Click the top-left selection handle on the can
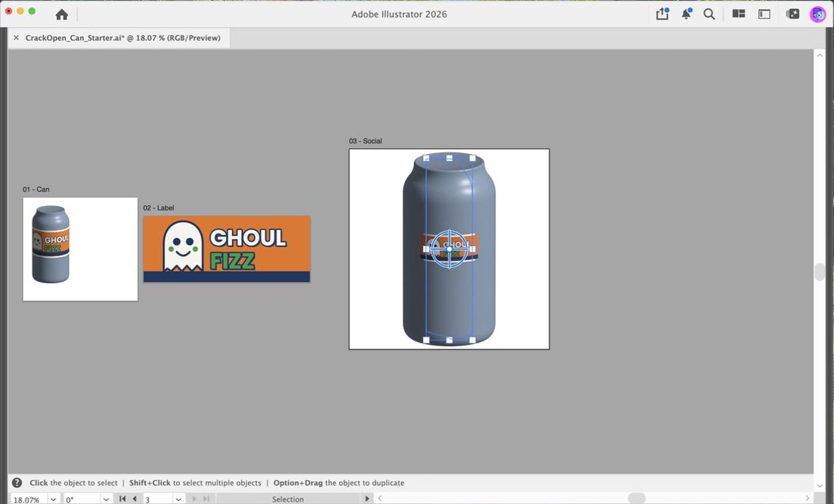 click(x=426, y=158)
